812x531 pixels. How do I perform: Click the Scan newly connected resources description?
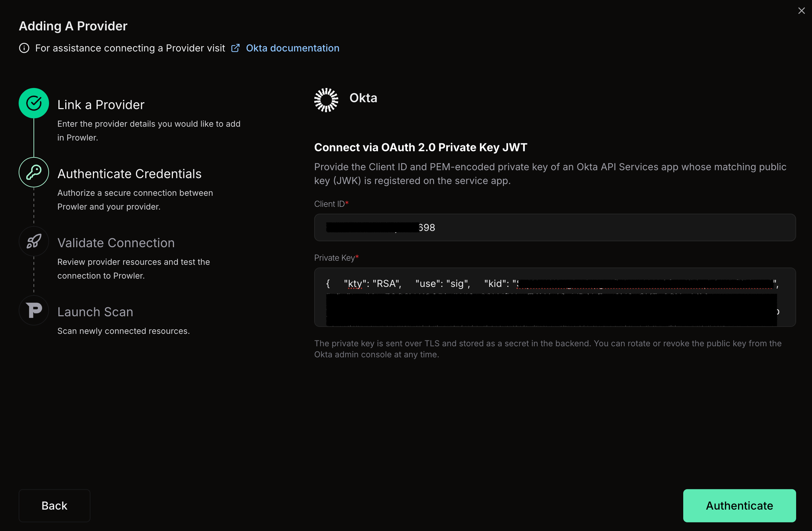(x=124, y=331)
